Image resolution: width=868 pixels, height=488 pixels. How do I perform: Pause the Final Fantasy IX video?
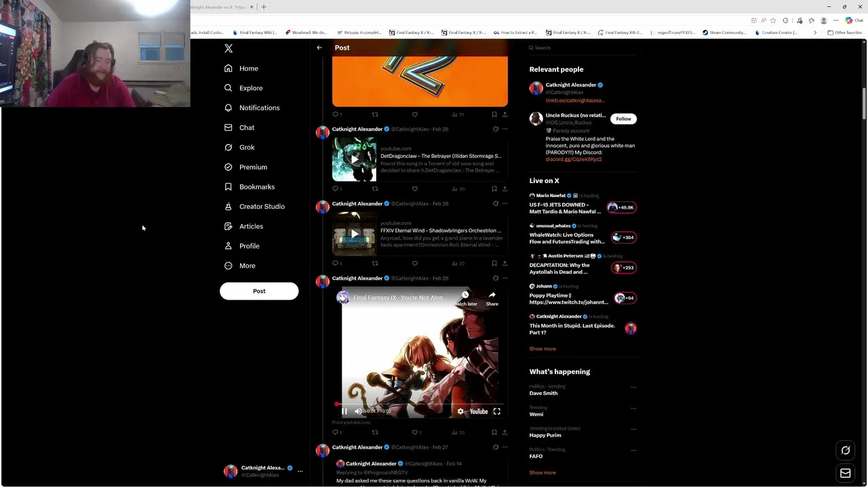[x=344, y=411]
